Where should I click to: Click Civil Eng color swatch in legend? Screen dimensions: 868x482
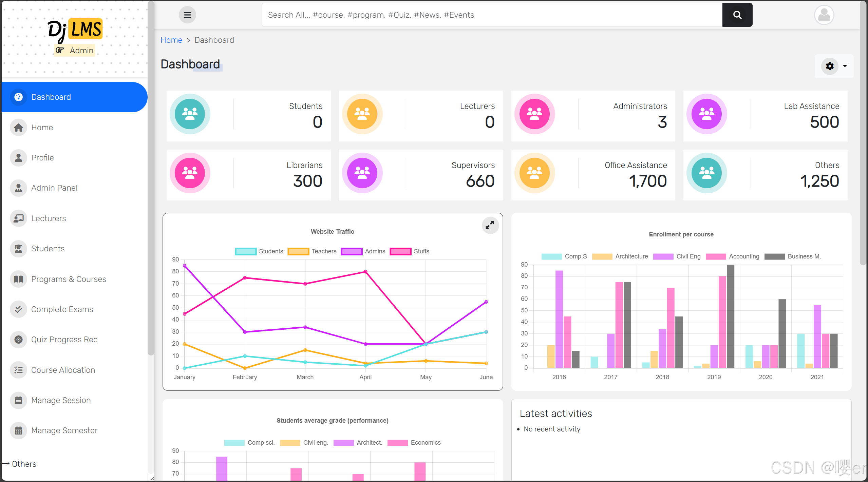coord(663,256)
